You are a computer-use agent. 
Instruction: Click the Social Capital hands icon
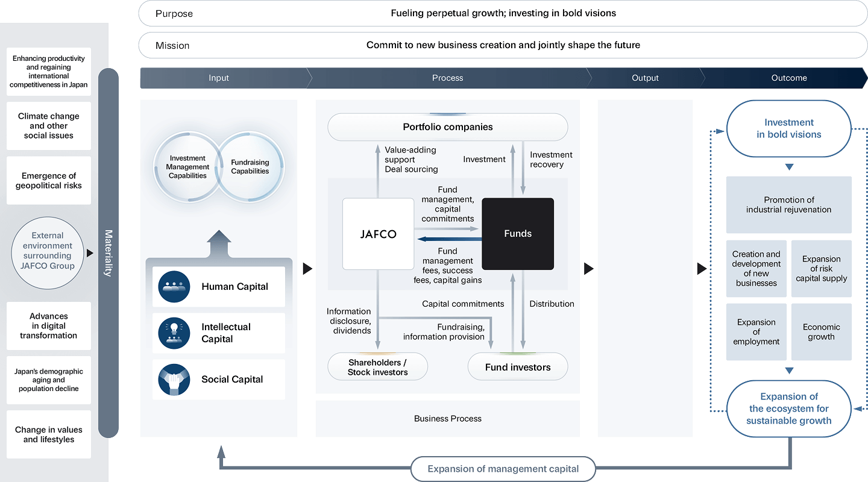click(x=174, y=380)
